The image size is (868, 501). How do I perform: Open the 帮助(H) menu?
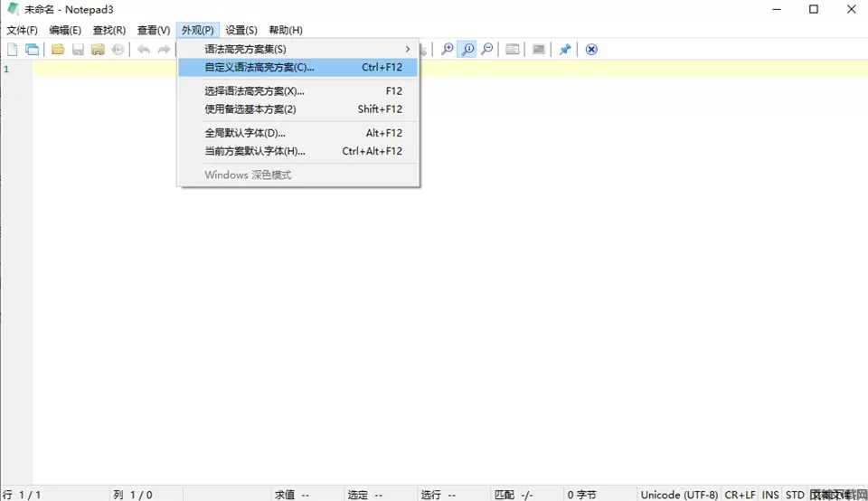[x=286, y=30]
